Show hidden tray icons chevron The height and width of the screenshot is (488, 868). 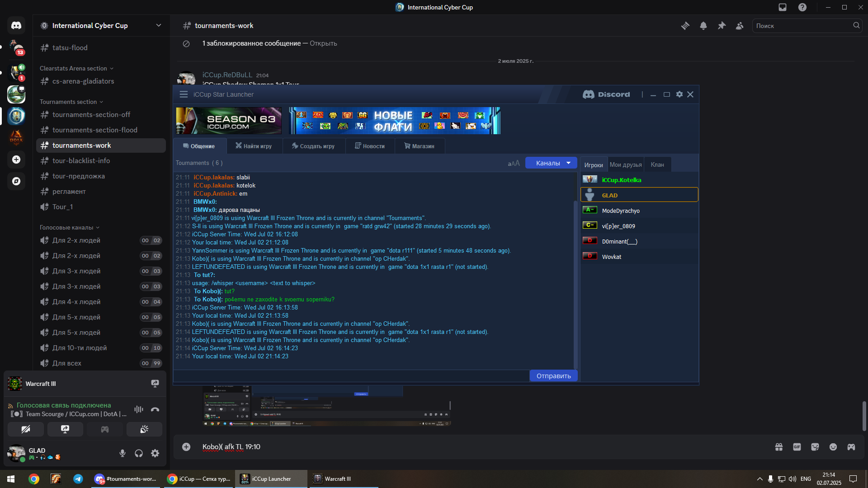point(759,479)
